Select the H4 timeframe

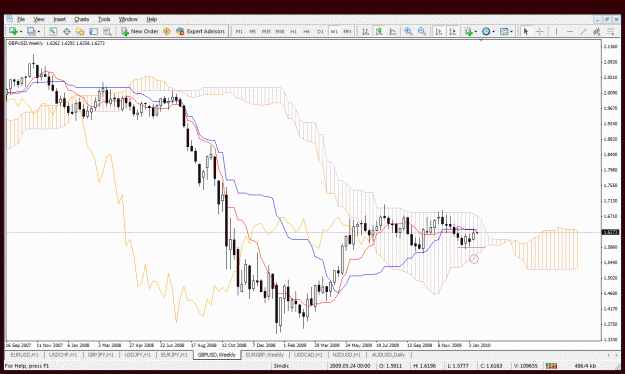point(307,31)
